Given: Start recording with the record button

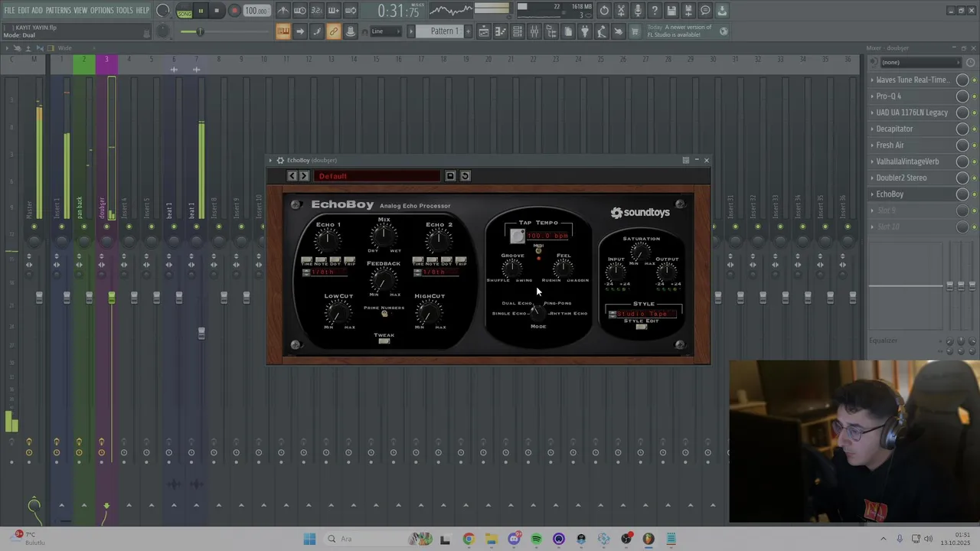Looking at the screenshot, I should (234, 11).
